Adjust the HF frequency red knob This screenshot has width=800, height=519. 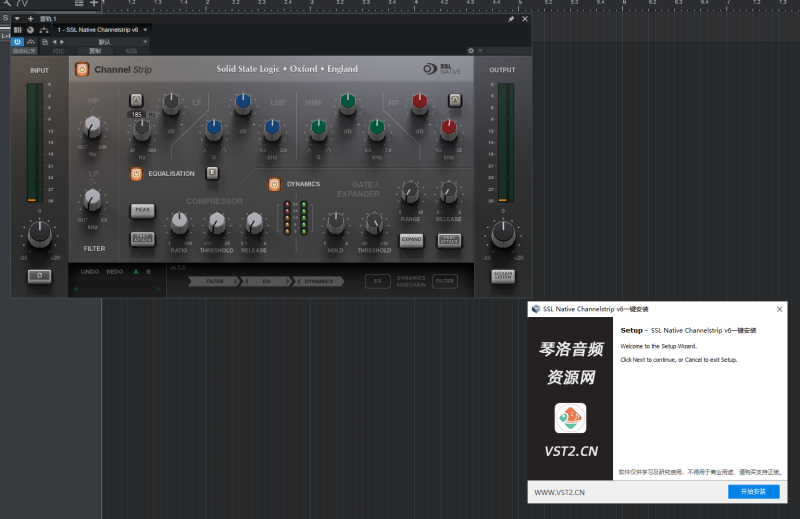click(x=448, y=130)
